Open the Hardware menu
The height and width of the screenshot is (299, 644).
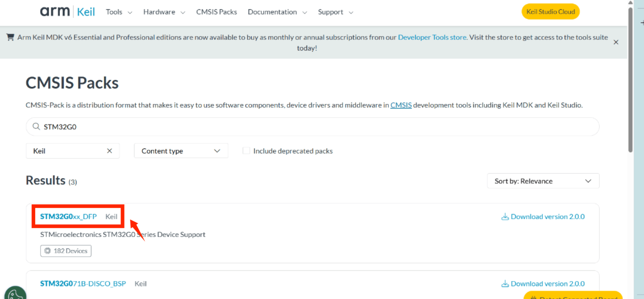164,12
